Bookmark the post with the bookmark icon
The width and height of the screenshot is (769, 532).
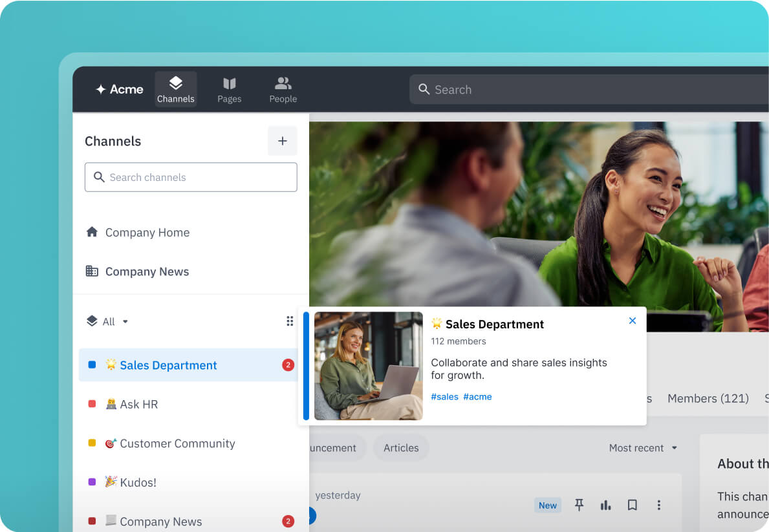coord(632,505)
